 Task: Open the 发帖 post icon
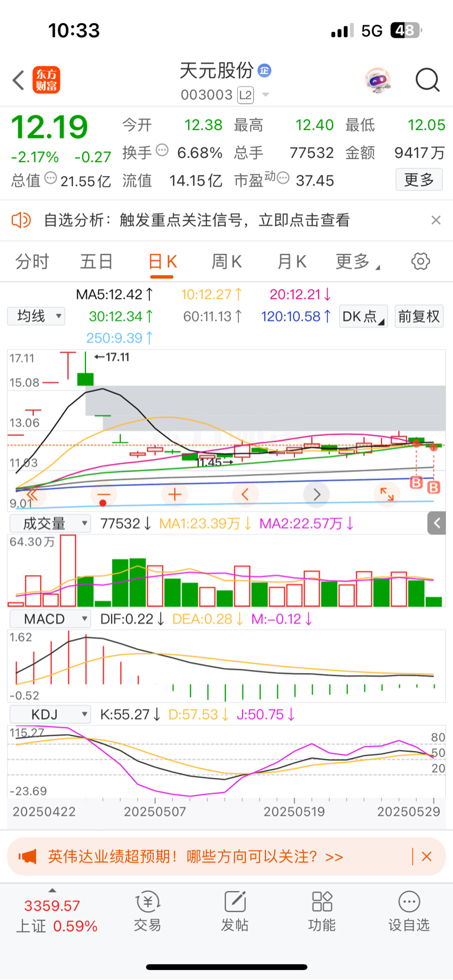pos(235,911)
